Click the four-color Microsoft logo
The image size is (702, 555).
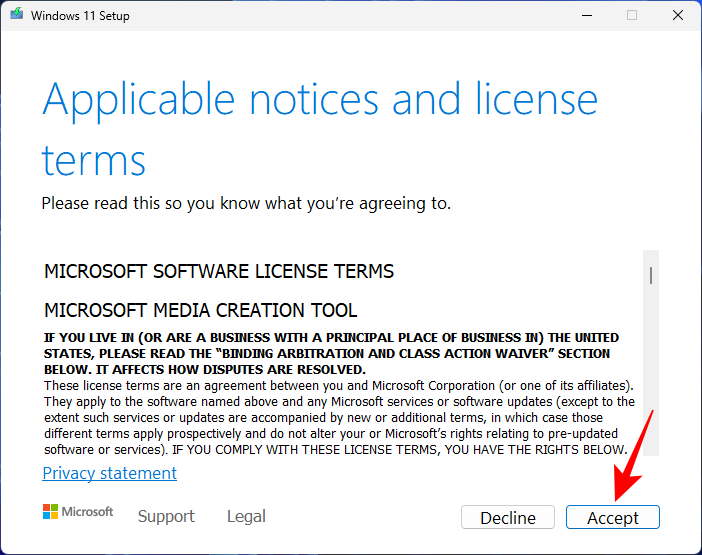click(51, 512)
